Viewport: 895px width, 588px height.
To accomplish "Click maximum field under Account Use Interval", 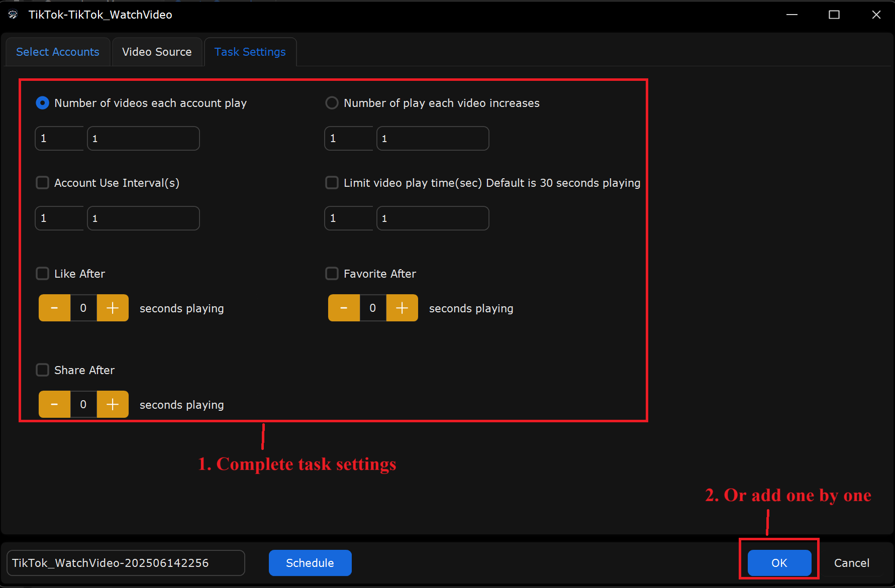I will click(x=143, y=218).
